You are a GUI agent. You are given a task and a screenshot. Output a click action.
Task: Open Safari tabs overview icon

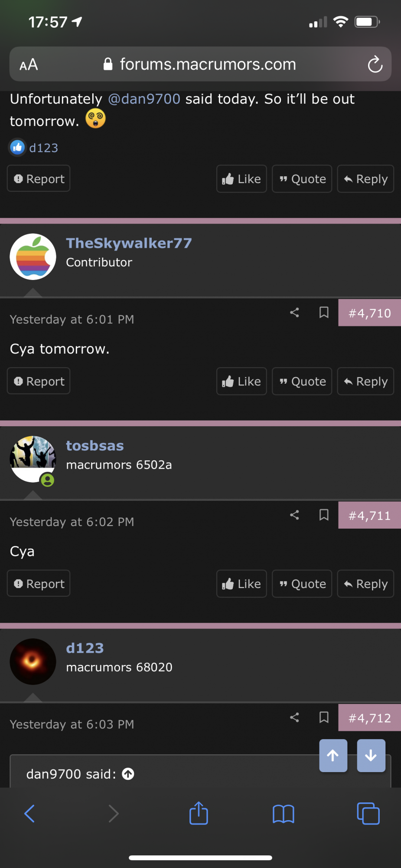(x=368, y=813)
